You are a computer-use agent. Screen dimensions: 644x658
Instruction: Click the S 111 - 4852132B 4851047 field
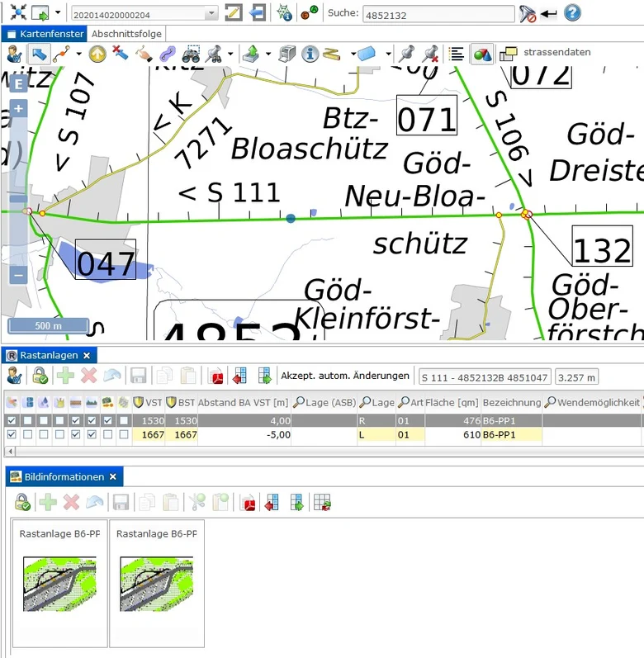pyautogui.click(x=485, y=377)
